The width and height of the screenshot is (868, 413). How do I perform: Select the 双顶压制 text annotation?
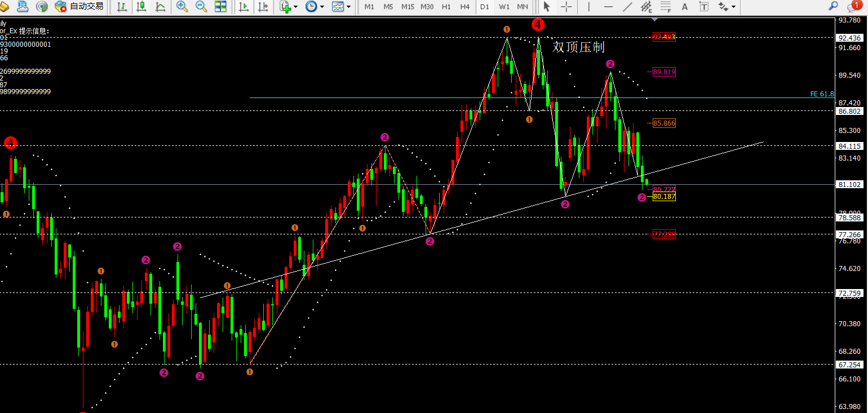(x=578, y=47)
